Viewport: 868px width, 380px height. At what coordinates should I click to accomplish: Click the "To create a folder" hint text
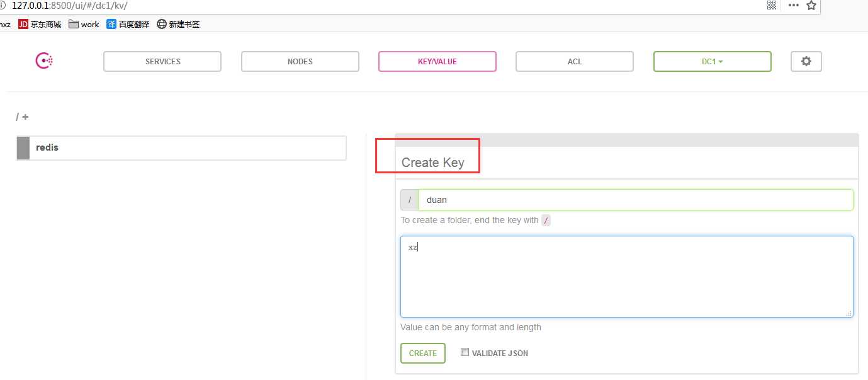[475, 220]
